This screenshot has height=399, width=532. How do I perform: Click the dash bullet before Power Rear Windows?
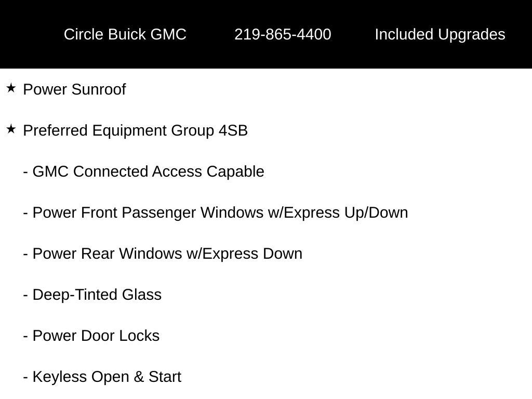click(x=25, y=254)
